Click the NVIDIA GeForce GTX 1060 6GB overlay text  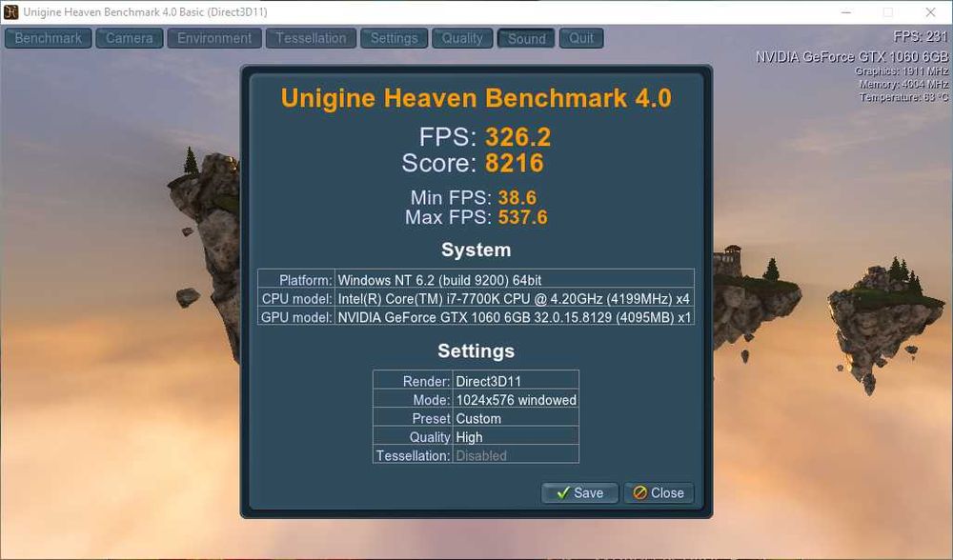(851, 56)
